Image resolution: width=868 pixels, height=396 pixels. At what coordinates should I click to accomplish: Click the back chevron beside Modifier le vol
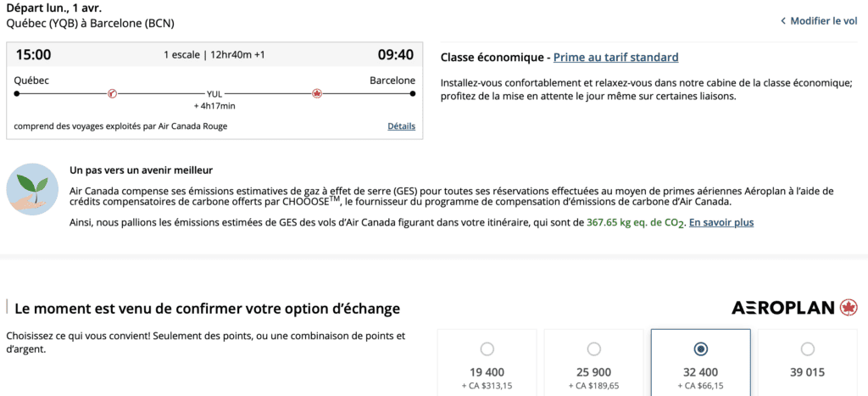[x=782, y=21]
